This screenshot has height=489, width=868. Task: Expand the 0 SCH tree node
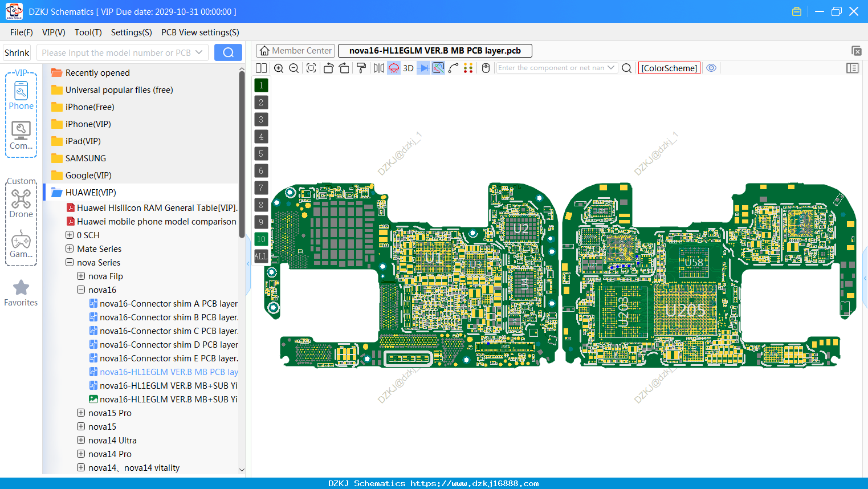point(70,235)
